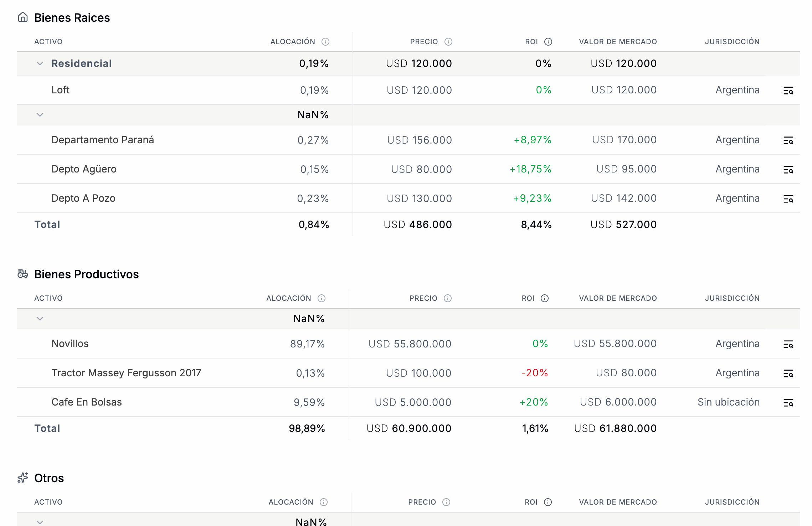Collapse NaN% group in Bienes Productivos
Screen dimensions: 812x526
coord(40,319)
